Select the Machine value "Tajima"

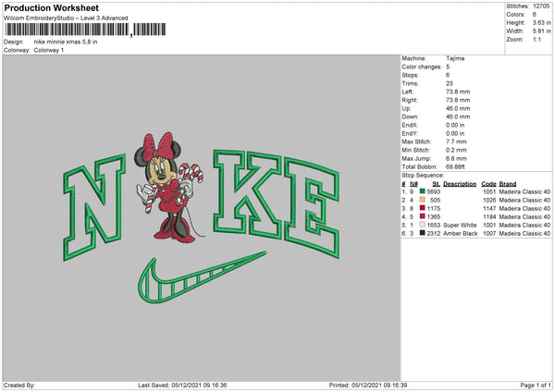[x=455, y=58]
